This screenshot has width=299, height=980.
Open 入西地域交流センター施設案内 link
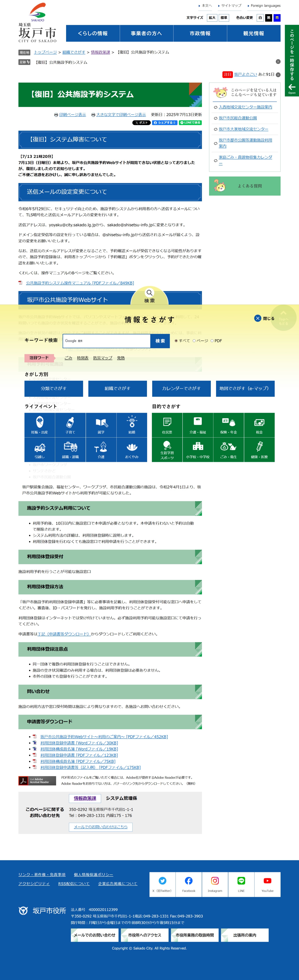[245, 107]
